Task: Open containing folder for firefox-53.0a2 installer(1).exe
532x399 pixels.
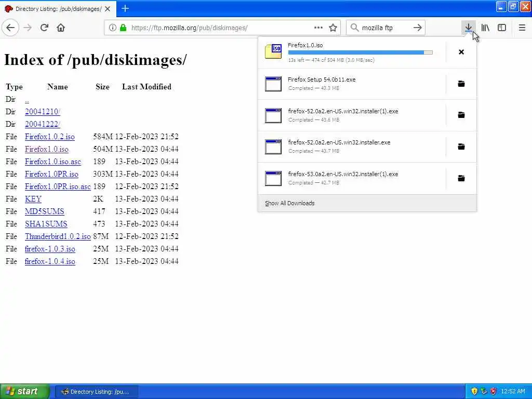Action: point(461,178)
